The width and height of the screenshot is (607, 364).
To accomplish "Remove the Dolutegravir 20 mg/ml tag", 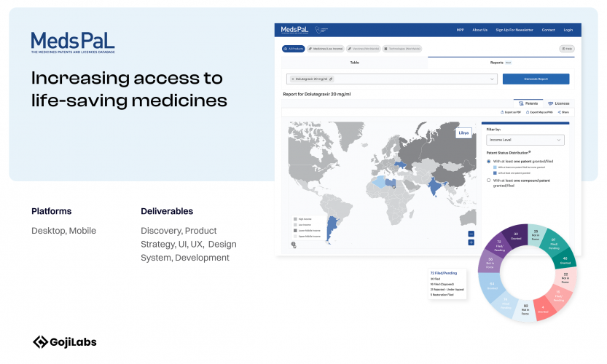I will tap(293, 79).
